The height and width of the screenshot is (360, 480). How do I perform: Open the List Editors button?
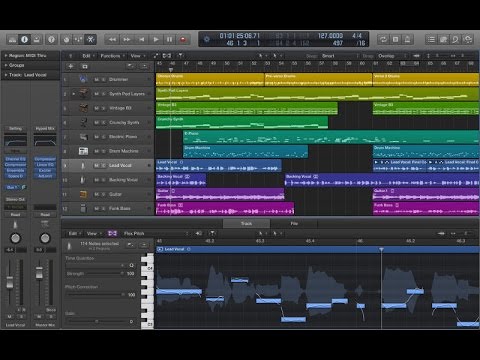[x=431, y=39]
